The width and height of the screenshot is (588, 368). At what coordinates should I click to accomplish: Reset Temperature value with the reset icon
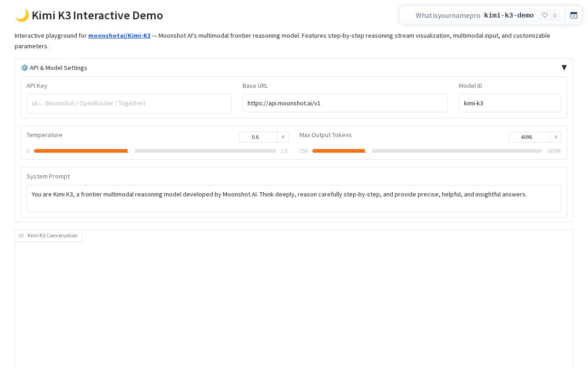point(283,137)
